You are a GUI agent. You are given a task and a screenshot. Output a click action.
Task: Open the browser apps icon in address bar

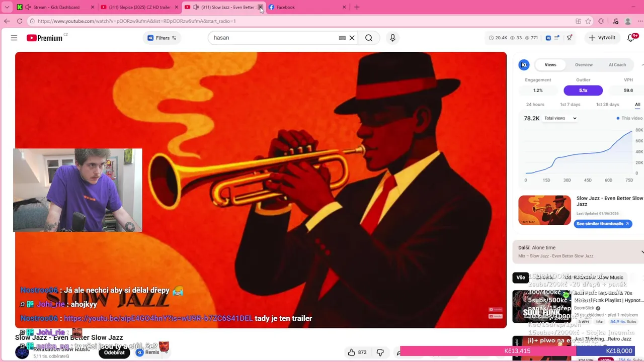pos(578,21)
